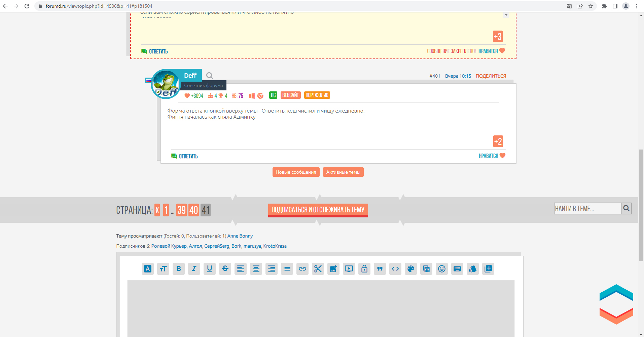Click the Новые сообщения button

(x=296, y=172)
